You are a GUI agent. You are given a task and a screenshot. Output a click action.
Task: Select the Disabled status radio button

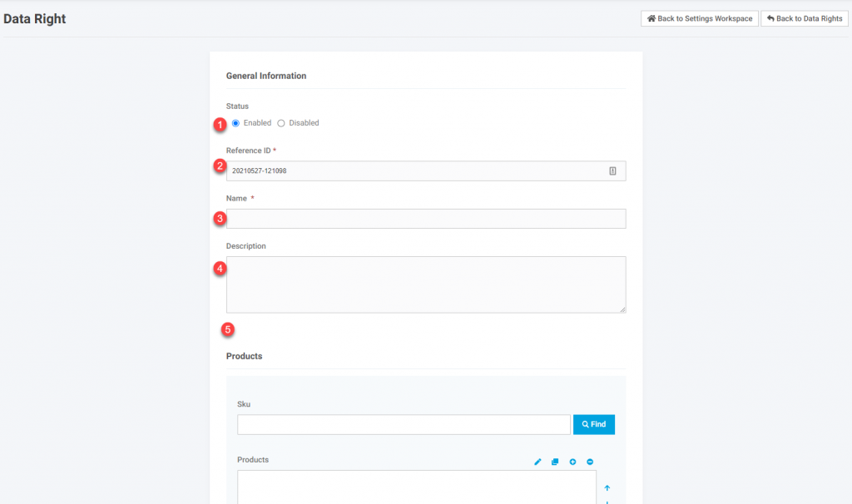281,123
